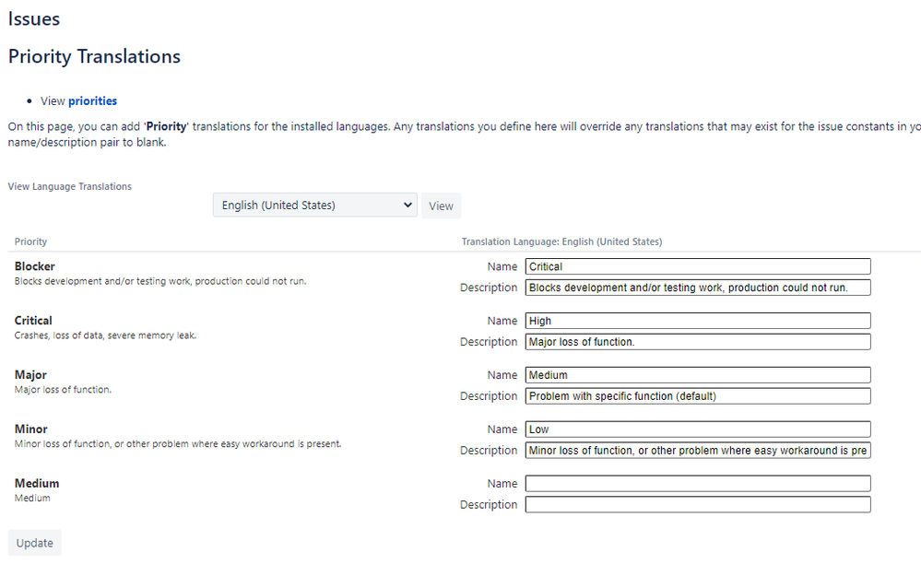Click the Medium priority heading
This screenshot has width=921, height=588.
37,484
